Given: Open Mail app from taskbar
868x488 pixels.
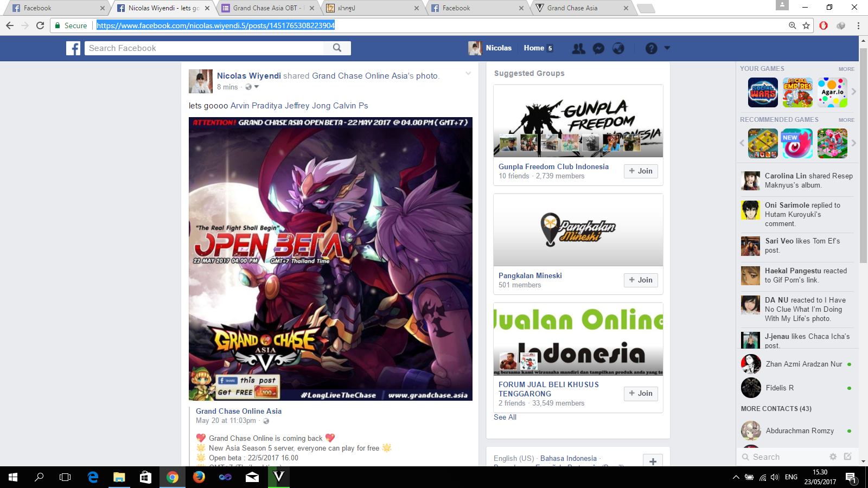Looking at the screenshot, I should pyautogui.click(x=252, y=477).
